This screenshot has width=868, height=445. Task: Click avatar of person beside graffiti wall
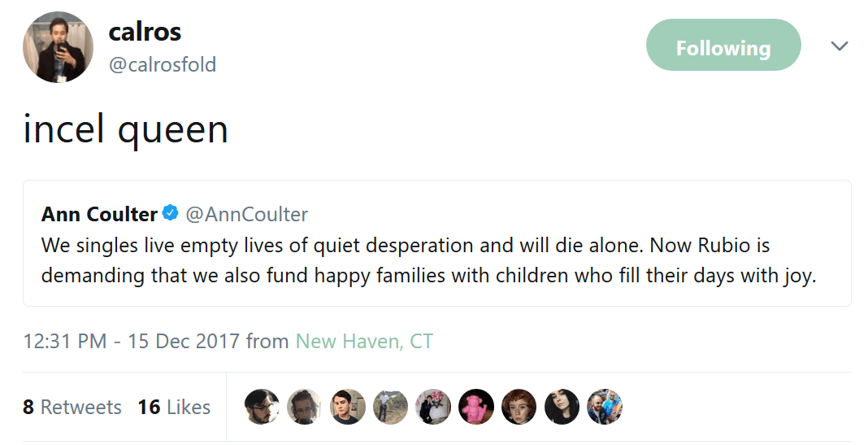click(x=432, y=407)
